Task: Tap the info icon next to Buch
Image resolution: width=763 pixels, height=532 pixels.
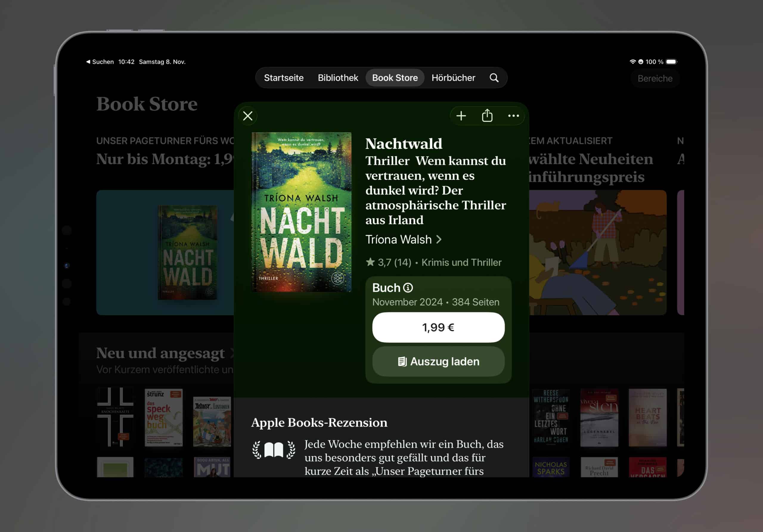Action: pos(408,287)
